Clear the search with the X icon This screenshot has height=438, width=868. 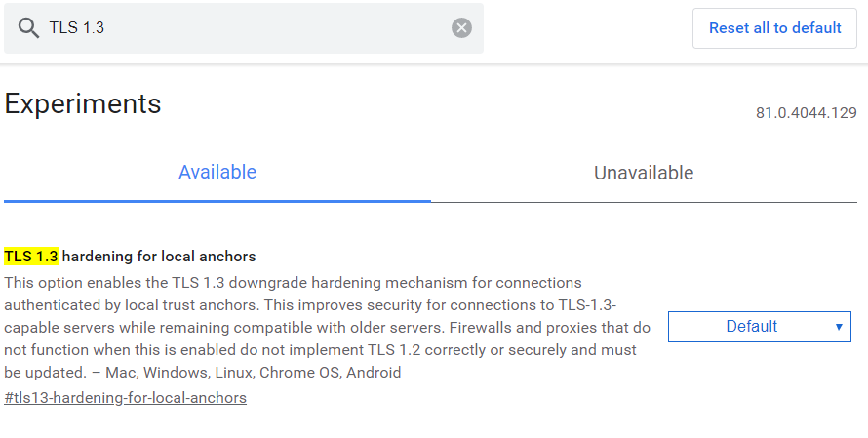click(x=461, y=28)
